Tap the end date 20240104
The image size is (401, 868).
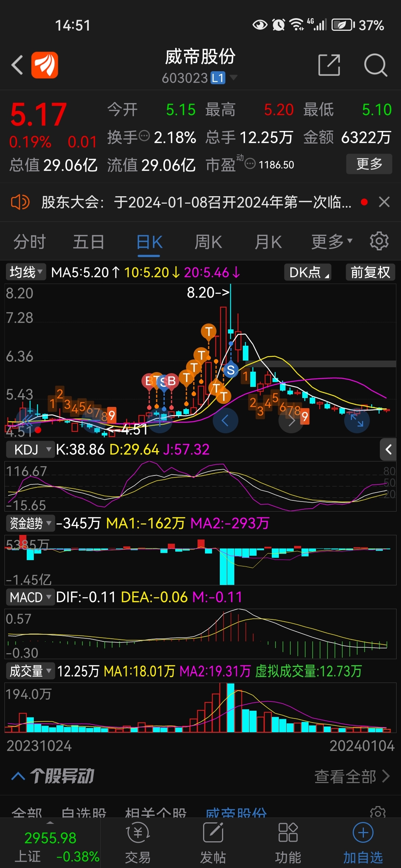(x=362, y=746)
